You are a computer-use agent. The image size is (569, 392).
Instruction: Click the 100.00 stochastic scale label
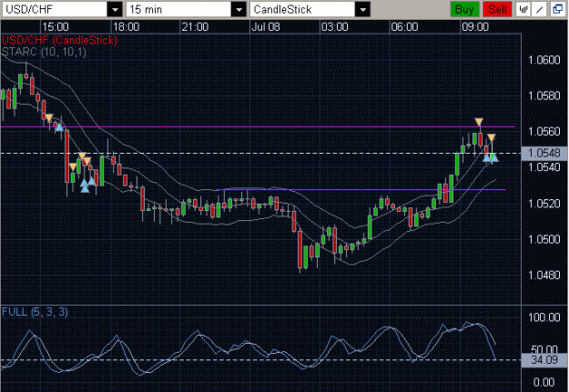click(544, 317)
